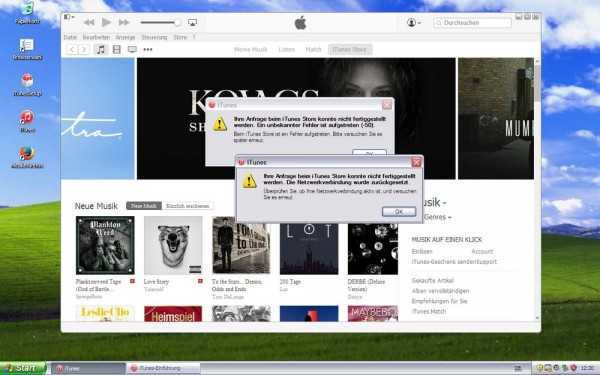Open the Einlösen link

(422, 251)
